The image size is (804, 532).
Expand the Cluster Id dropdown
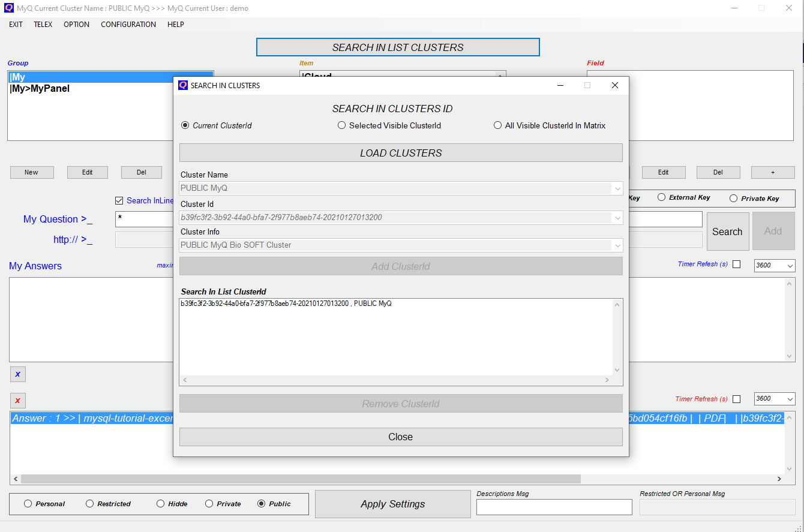(x=617, y=218)
